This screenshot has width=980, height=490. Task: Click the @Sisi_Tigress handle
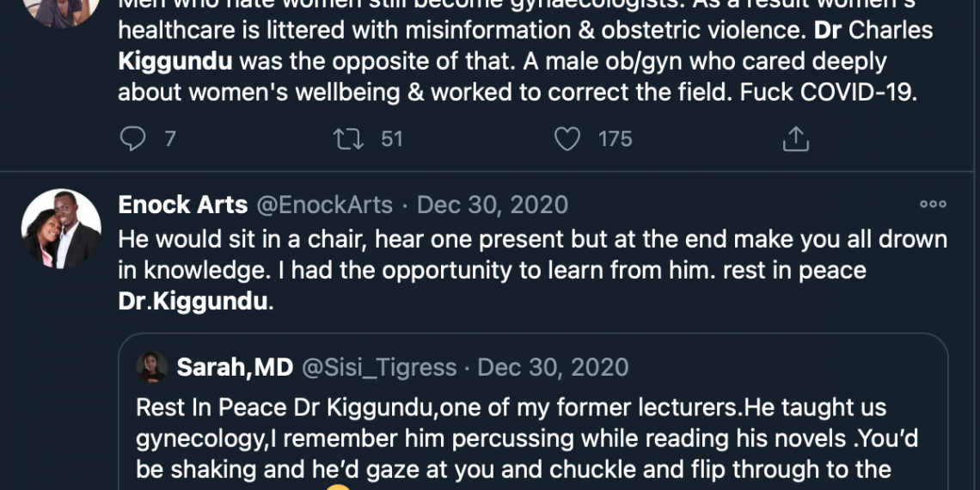click(x=379, y=367)
